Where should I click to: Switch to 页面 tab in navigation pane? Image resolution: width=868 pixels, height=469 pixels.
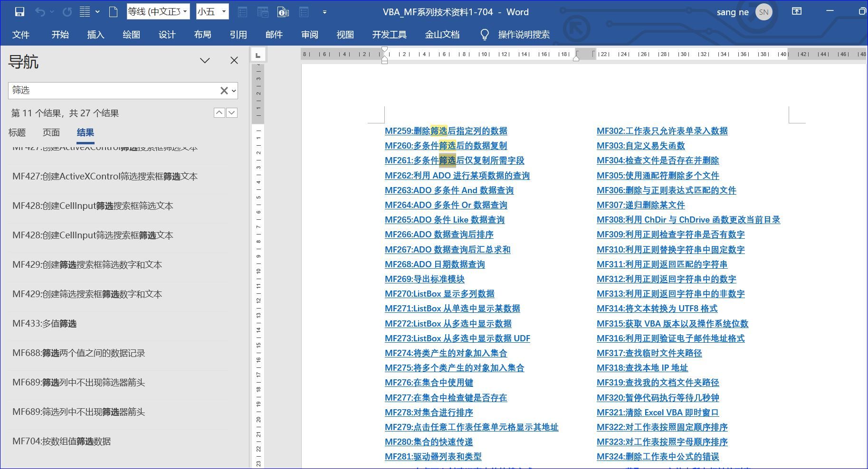pyautogui.click(x=51, y=132)
